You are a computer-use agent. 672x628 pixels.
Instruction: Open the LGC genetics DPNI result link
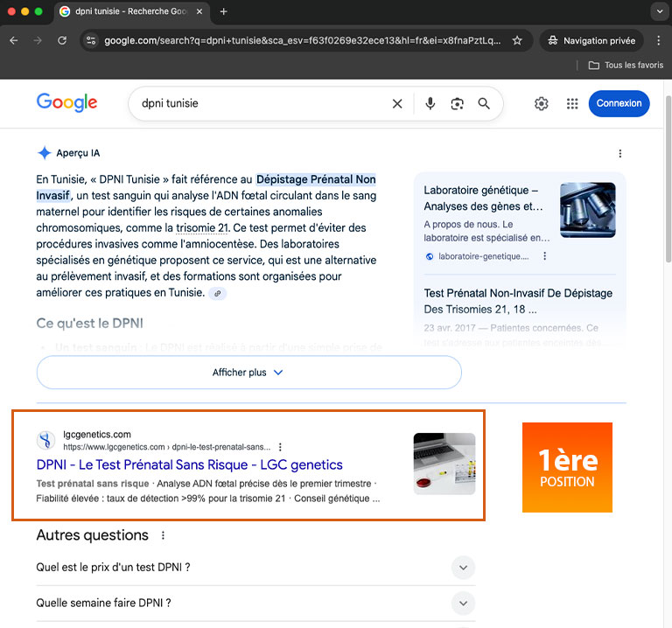tap(189, 464)
